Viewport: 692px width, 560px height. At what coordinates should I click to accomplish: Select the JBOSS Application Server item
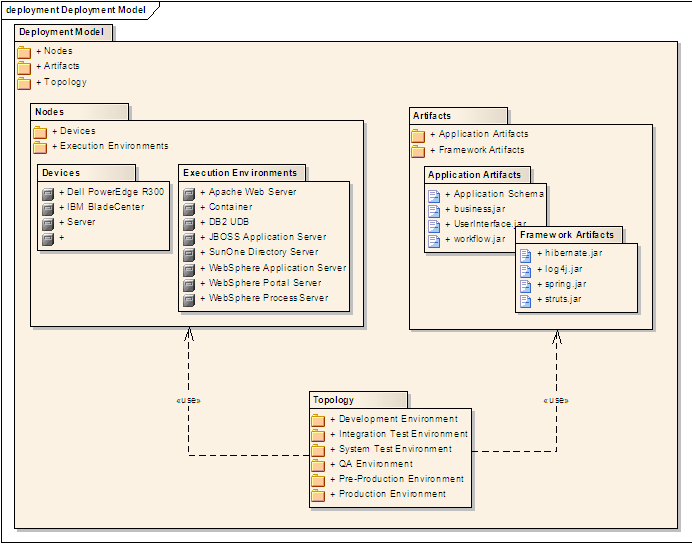[267, 238]
